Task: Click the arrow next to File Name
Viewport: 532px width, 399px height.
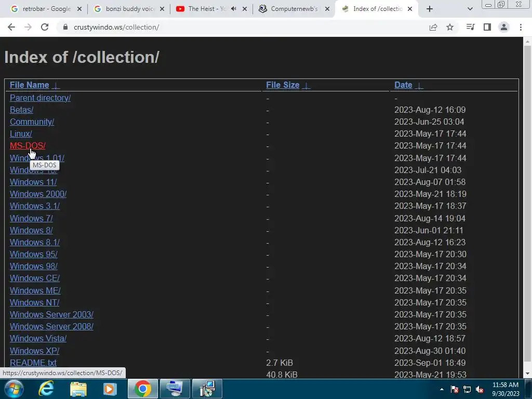Action: 56,86
